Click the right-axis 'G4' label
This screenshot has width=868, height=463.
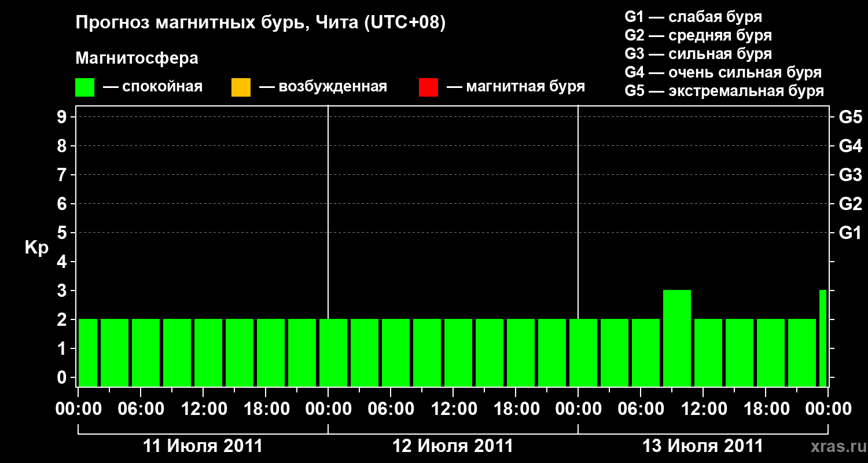click(x=850, y=146)
